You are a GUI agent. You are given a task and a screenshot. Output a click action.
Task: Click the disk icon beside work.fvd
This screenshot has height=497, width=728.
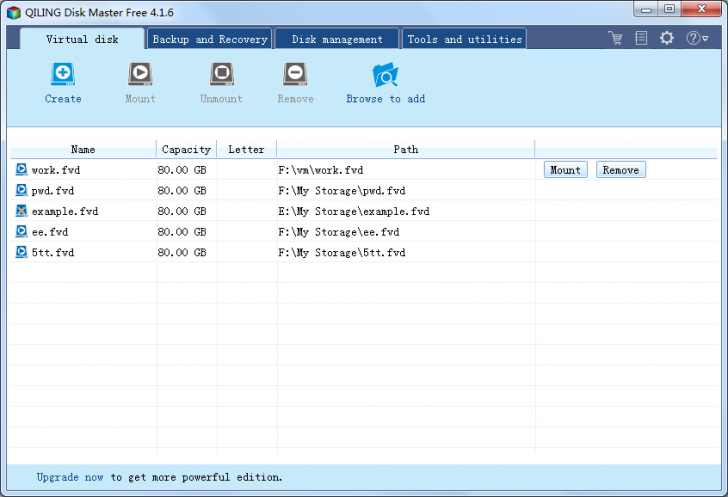tap(21, 170)
